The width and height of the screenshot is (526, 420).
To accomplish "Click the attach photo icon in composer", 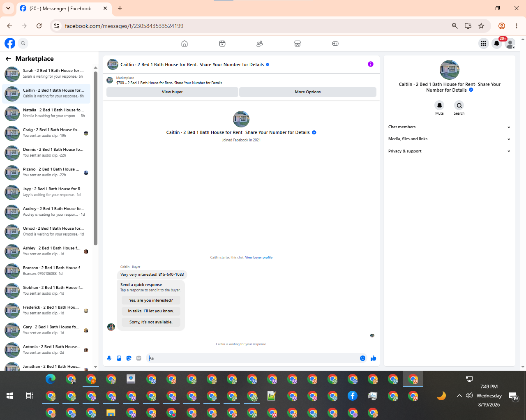I will pyautogui.click(x=119, y=358).
